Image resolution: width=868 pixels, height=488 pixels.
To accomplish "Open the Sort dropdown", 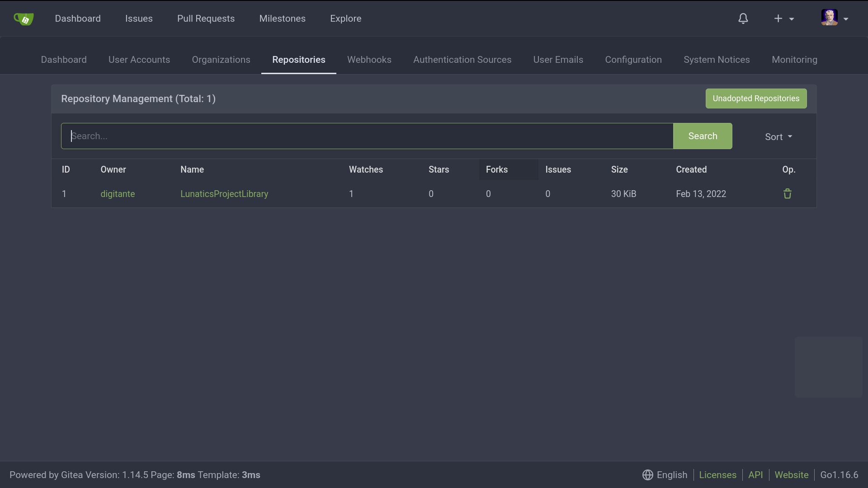I will pos(778,136).
